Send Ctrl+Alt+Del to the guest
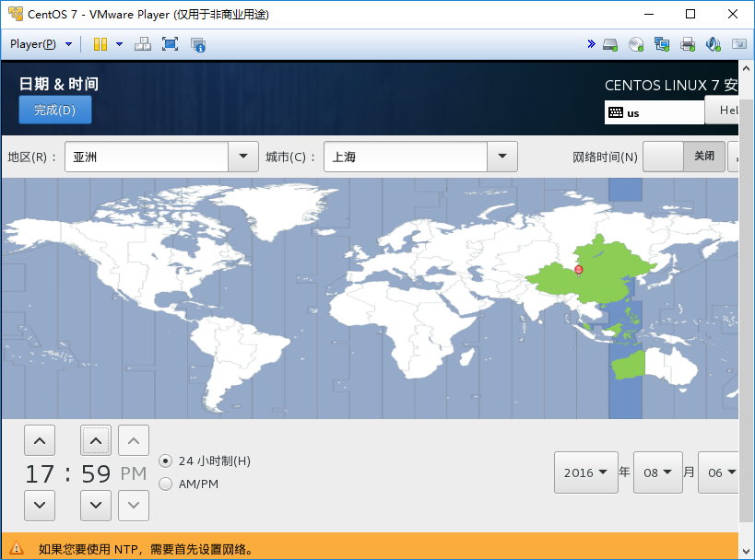Screen dimensions: 755x560 click(x=143, y=43)
